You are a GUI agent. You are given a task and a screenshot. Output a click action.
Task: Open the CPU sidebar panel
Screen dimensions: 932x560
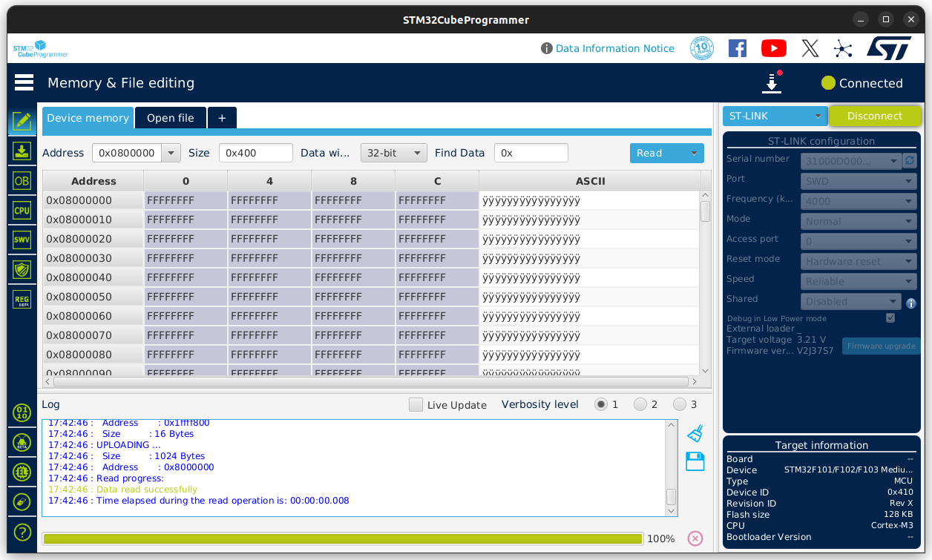coord(22,211)
